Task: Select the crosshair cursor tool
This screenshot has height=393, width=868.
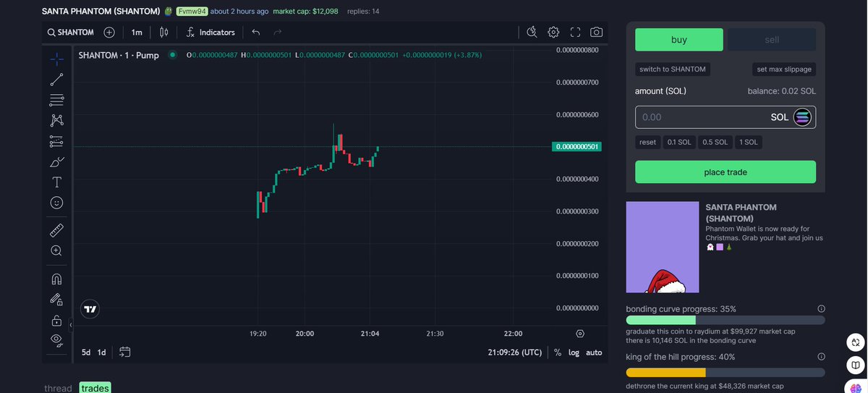Action: 56,59
